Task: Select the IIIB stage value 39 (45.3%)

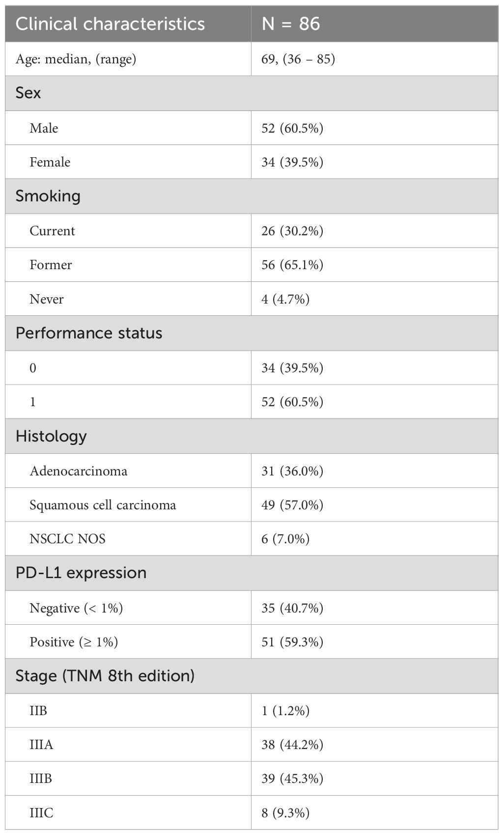Action: [x=292, y=779]
